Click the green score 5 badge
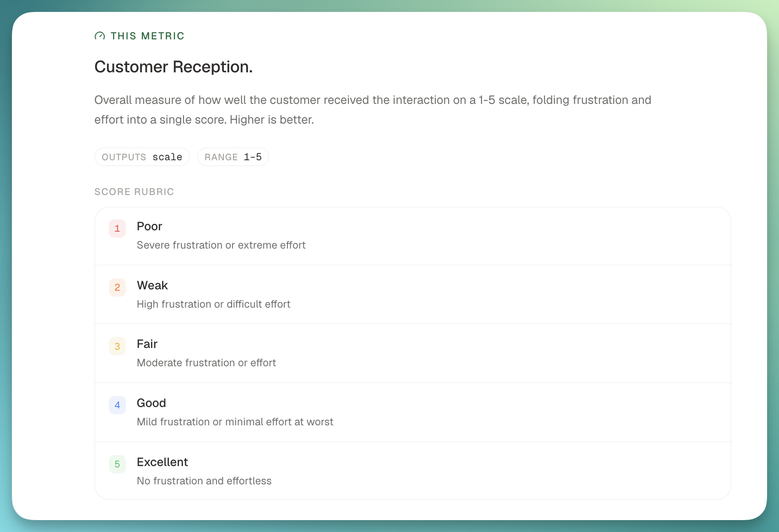 tap(117, 464)
